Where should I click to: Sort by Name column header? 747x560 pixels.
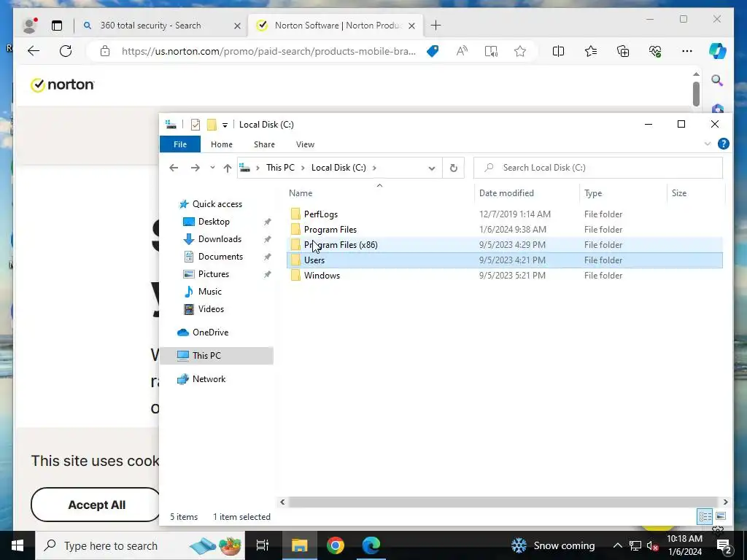click(379, 192)
